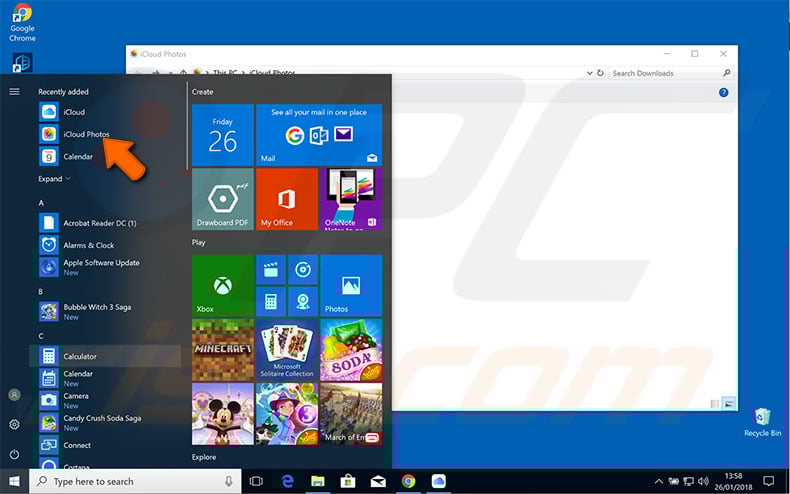790x494 pixels.
Task: Open Calendar under letter C
Action: coord(108,378)
